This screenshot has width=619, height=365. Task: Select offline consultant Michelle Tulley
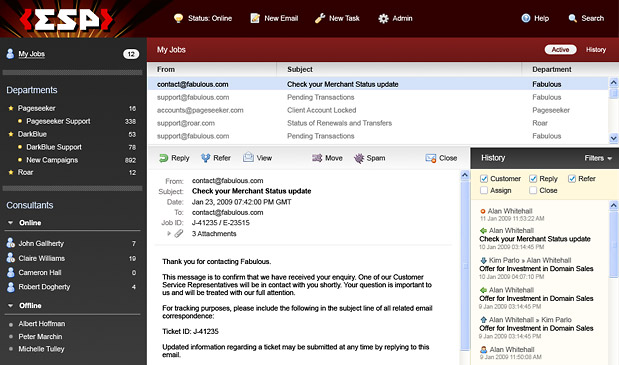[41, 349]
